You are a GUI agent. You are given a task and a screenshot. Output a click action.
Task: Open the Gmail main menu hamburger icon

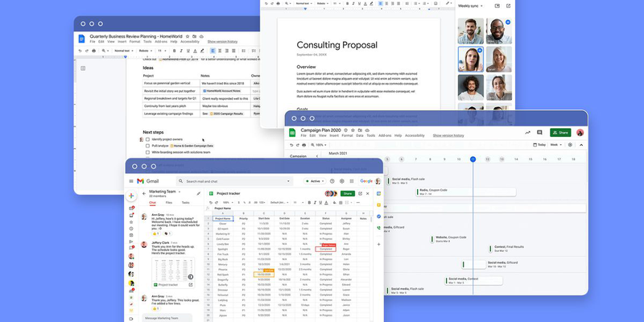pos(132,182)
